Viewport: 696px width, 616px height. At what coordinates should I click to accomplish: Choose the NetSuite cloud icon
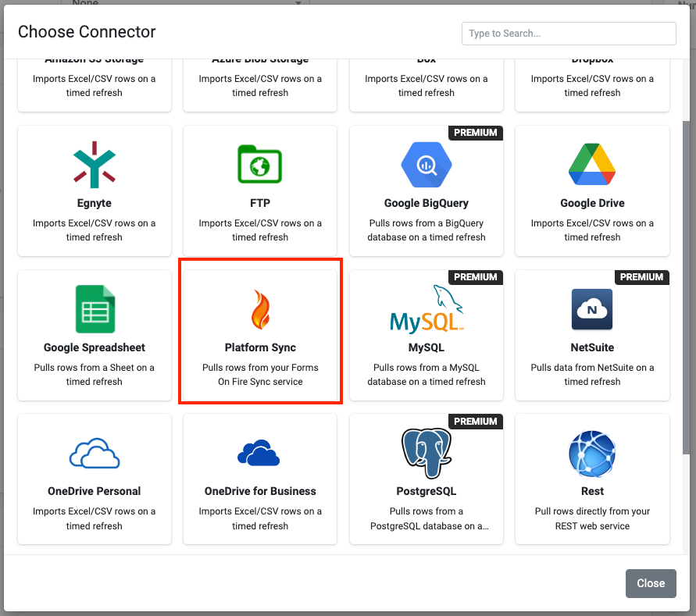coord(592,309)
